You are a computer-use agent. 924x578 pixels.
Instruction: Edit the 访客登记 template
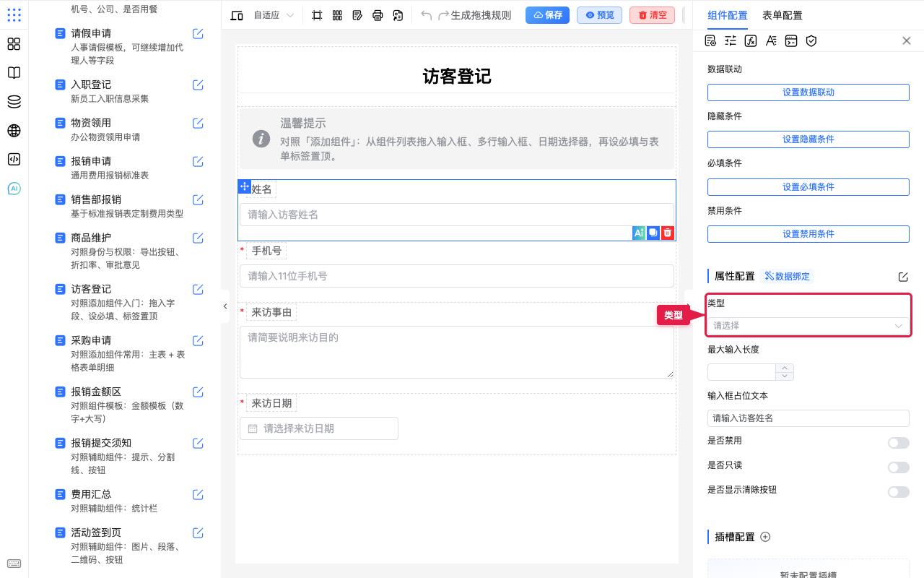tap(198, 289)
